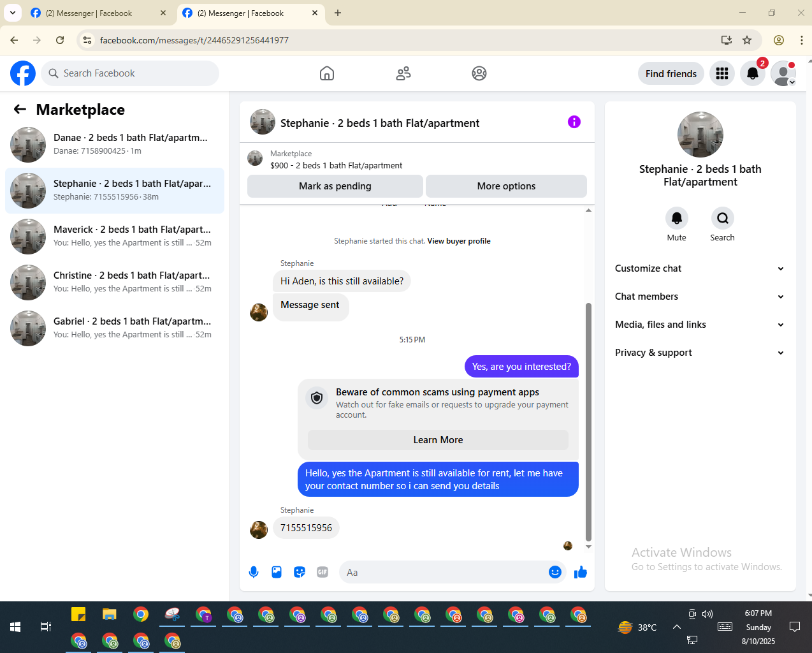Open the Facebook logo home link

click(23, 73)
